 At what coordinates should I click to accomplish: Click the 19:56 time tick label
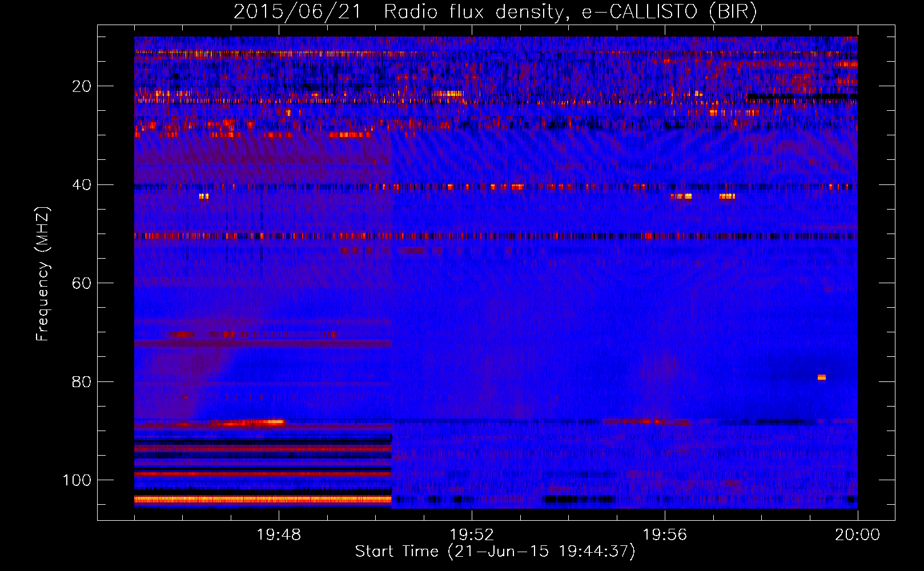tap(665, 535)
